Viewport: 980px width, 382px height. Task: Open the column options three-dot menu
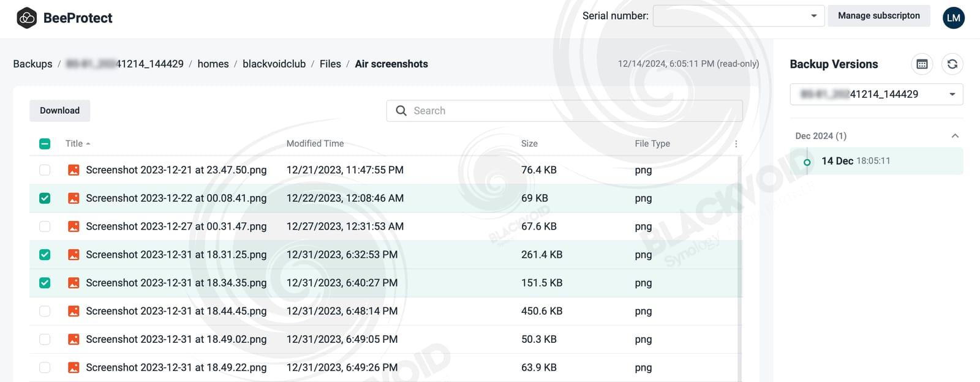[736, 144]
